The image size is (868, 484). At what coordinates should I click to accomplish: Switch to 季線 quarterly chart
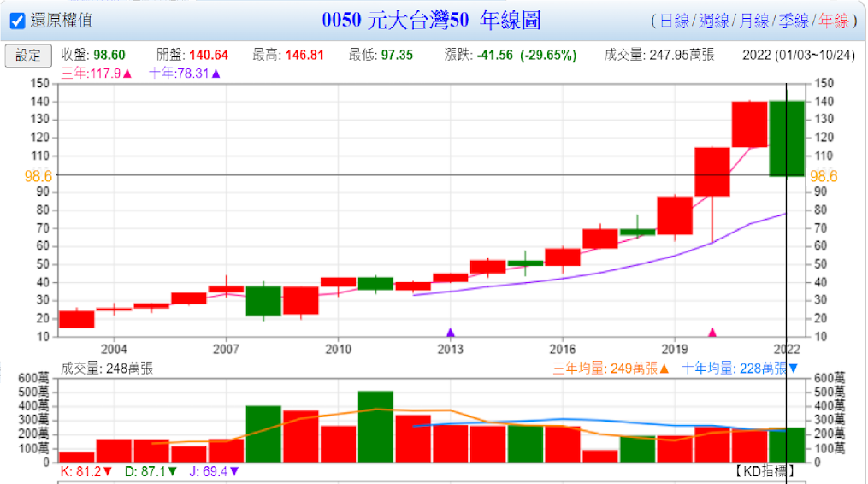[794, 21]
